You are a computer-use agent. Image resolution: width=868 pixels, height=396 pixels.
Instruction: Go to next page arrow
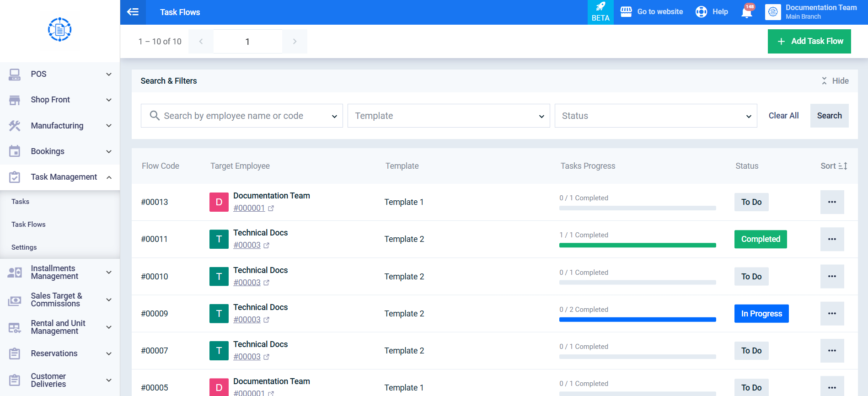pyautogui.click(x=295, y=42)
